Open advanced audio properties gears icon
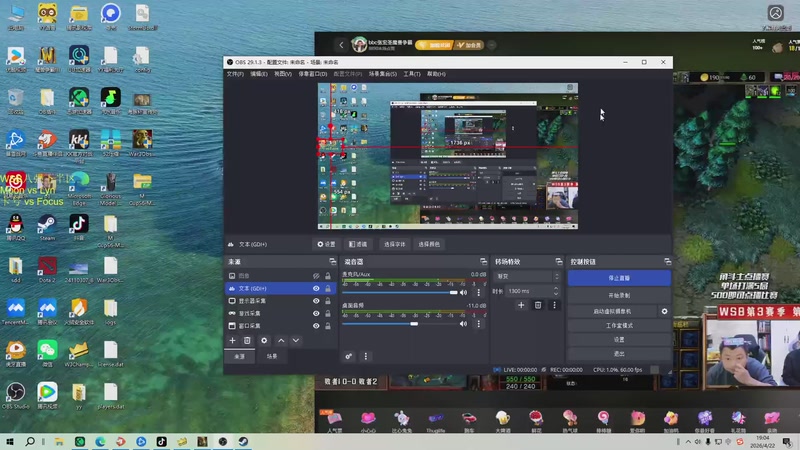This screenshot has width=800, height=450. (348, 356)
